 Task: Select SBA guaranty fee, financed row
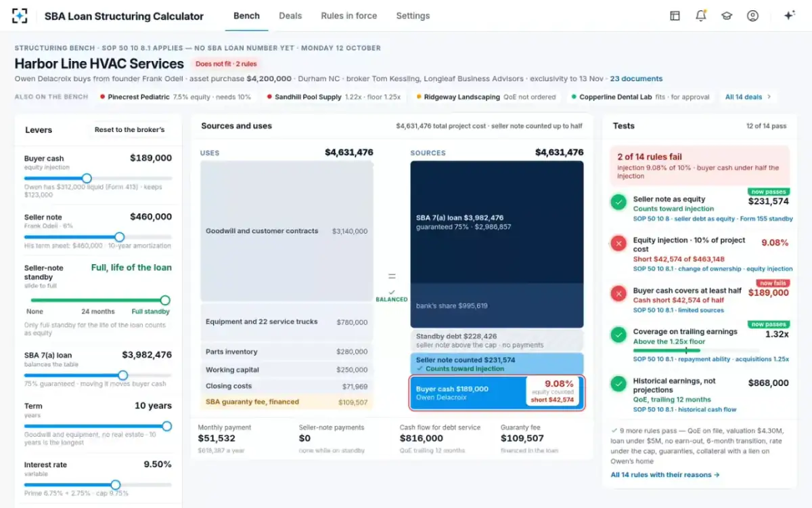point(286,402)
